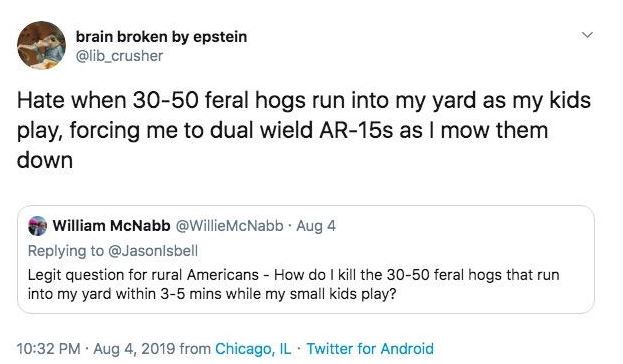Click the quoted tweet's Aug 4 date
The width and height of the screenshot is (623, 364).
[316, 226]
